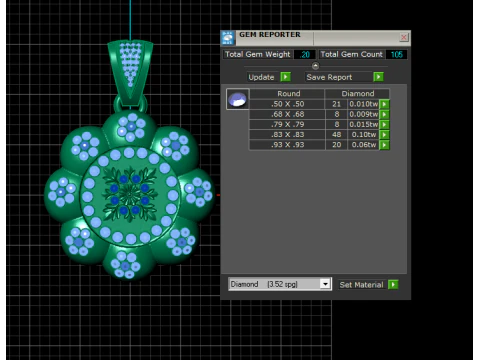Select the .68 X .68 size cell
Image resolution: width=480 pixels, height=360 pixels.
[x=287, y=114]
